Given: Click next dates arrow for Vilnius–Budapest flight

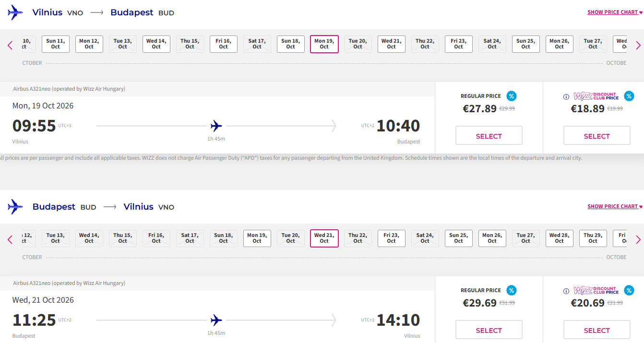Looking at the screenshot, I should click(638, 46).
